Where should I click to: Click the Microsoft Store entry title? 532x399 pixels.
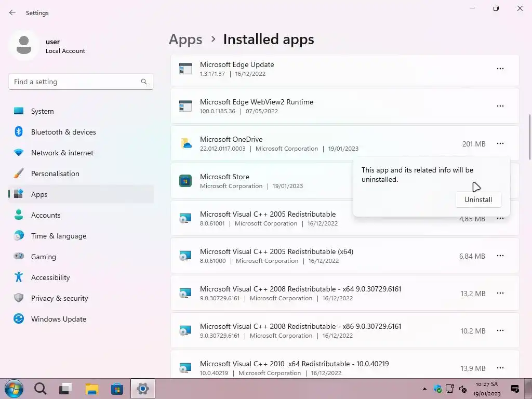point(224,177)
